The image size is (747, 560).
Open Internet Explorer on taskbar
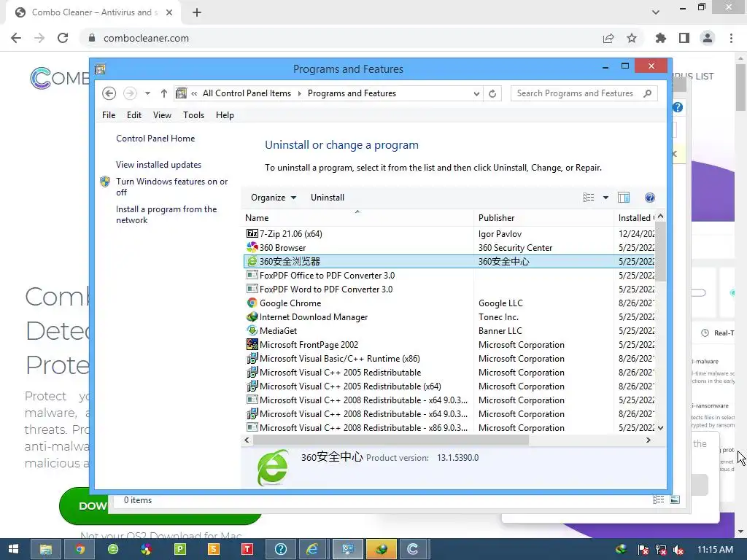coord(313,549)
